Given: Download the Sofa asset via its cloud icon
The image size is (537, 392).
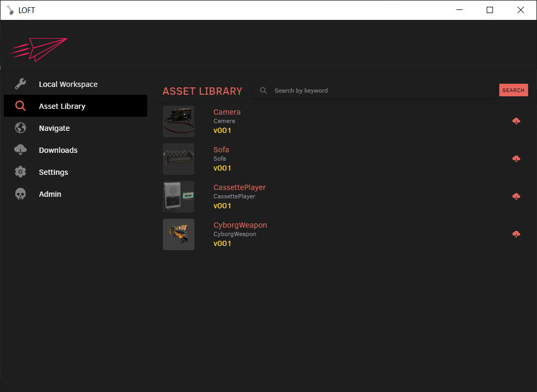Looking at the screenshot, I should (516, 158).
